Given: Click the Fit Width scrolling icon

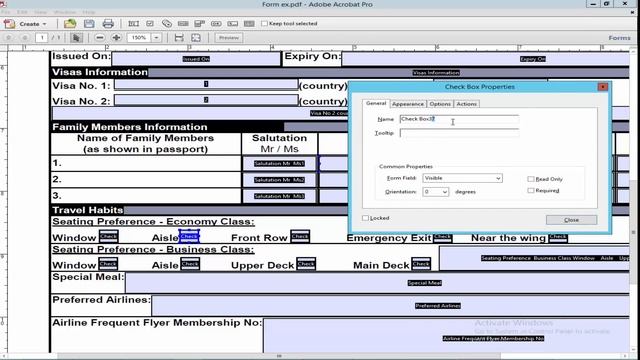Looking at the screenshot, I should pyautogui.click(x=179, y=38).
